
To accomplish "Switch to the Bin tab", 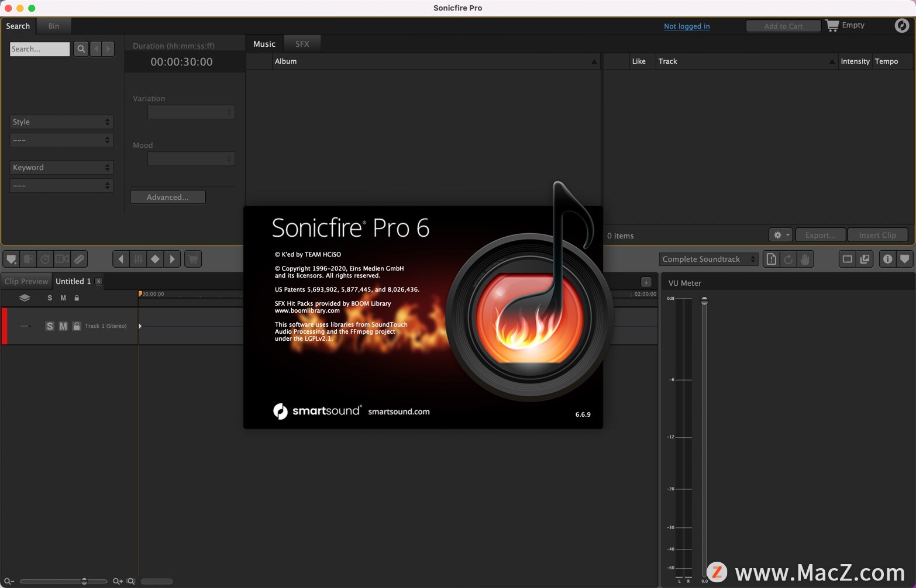I will [x=54, y=26].
